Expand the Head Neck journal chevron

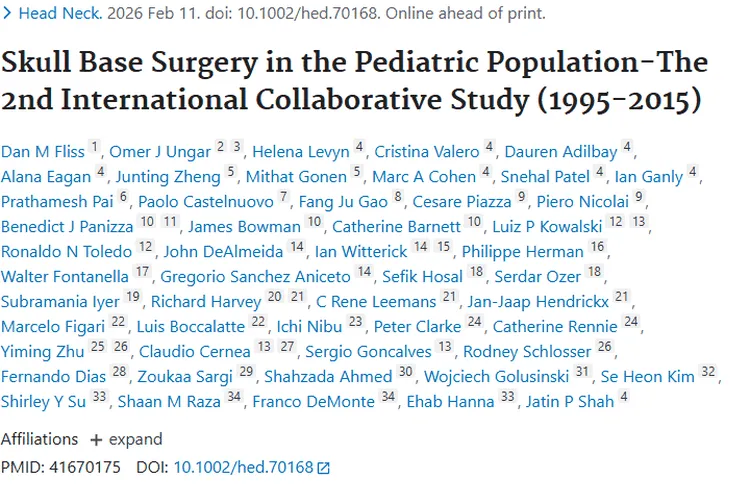coord(8,15)
